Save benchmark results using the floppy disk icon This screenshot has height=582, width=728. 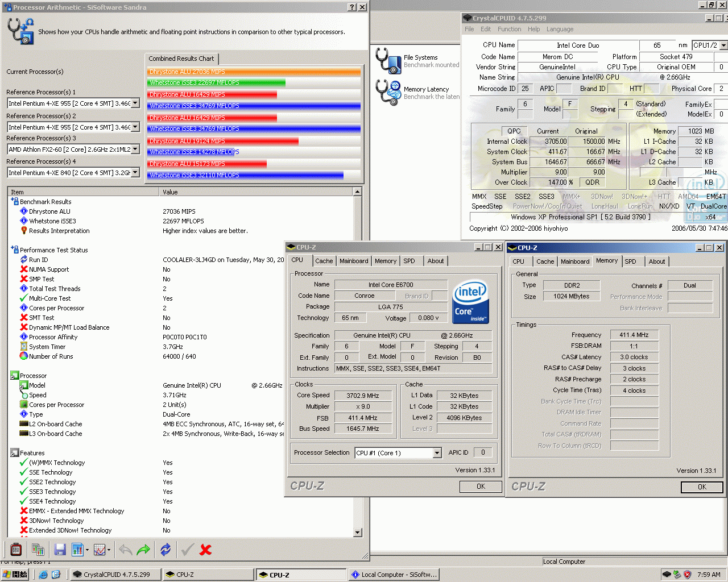pos(60,549)
